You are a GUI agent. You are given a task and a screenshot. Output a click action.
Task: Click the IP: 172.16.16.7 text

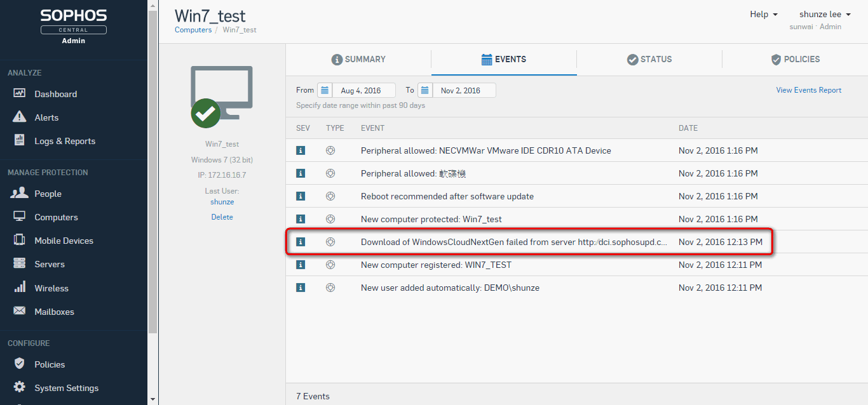click(x=222, y=175)
